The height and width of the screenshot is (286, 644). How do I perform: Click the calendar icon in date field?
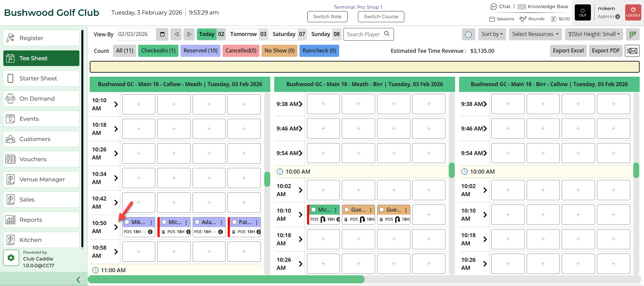tap(162, 34)
